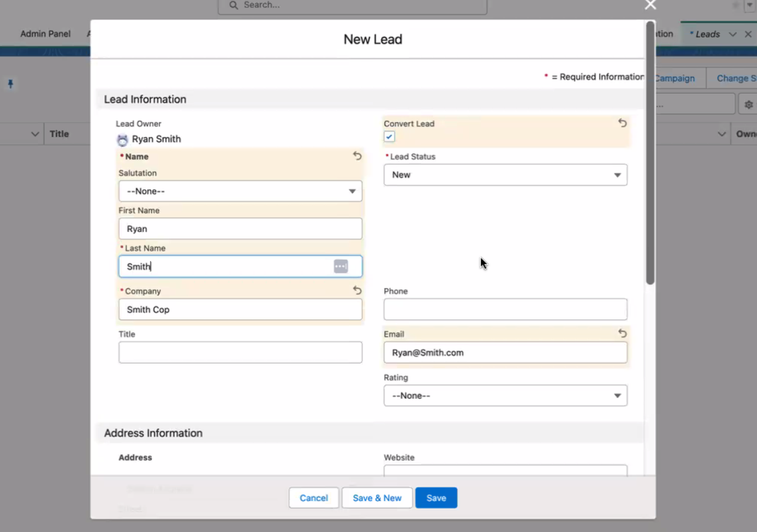The width and height of the screenshot is (757, 532).
Task: Undo changes to the Name field
Action: (357, 156)
